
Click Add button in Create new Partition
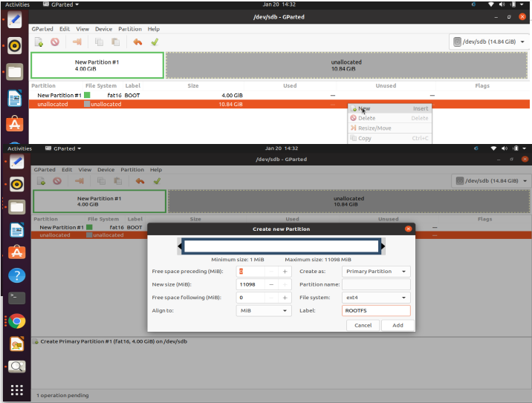398,325
